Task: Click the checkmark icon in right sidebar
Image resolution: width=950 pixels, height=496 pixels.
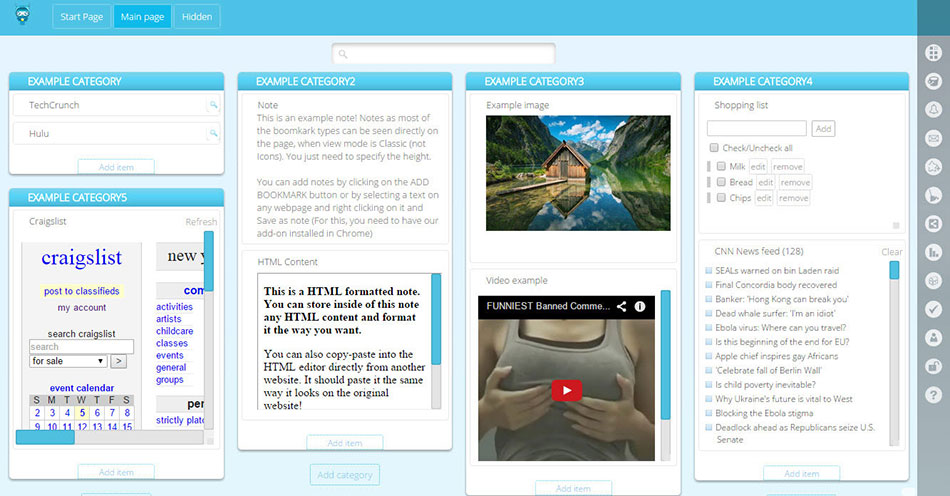Action: [933, 309]
